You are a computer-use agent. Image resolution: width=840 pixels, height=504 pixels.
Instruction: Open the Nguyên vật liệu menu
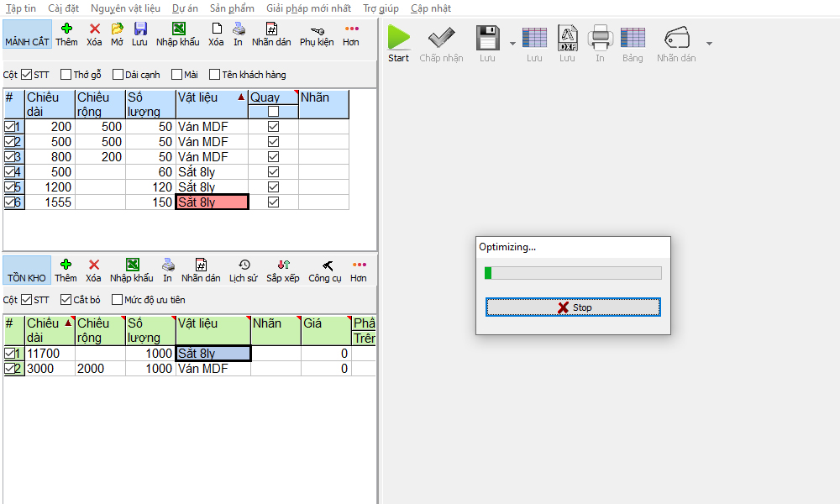[x=125, y=8]
